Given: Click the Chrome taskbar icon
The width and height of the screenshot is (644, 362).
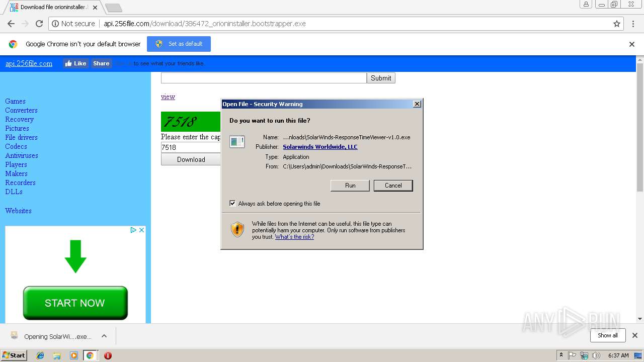Looking at the screenshot, I should (90, 355).
